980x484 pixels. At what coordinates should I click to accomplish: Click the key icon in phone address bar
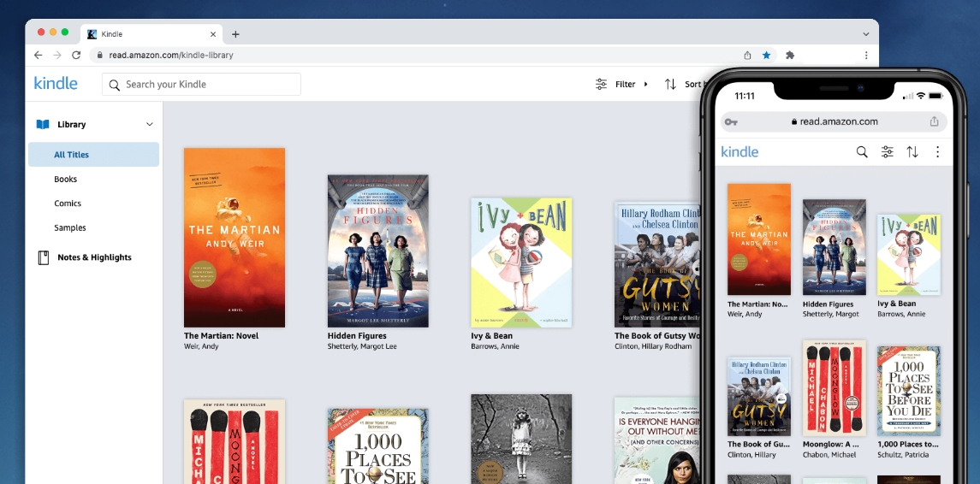(x=731, y=121)
